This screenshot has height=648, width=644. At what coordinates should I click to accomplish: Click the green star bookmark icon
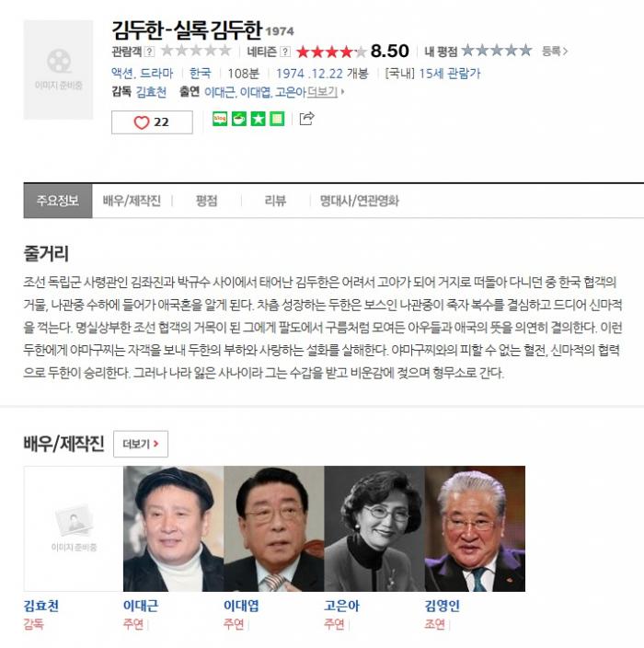pos(259,119)
